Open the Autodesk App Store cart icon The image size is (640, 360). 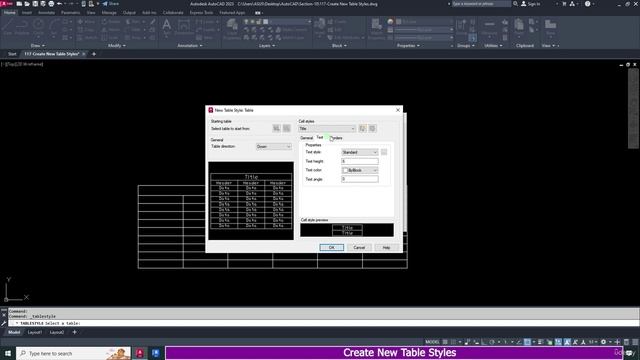[x=564, y=4]
